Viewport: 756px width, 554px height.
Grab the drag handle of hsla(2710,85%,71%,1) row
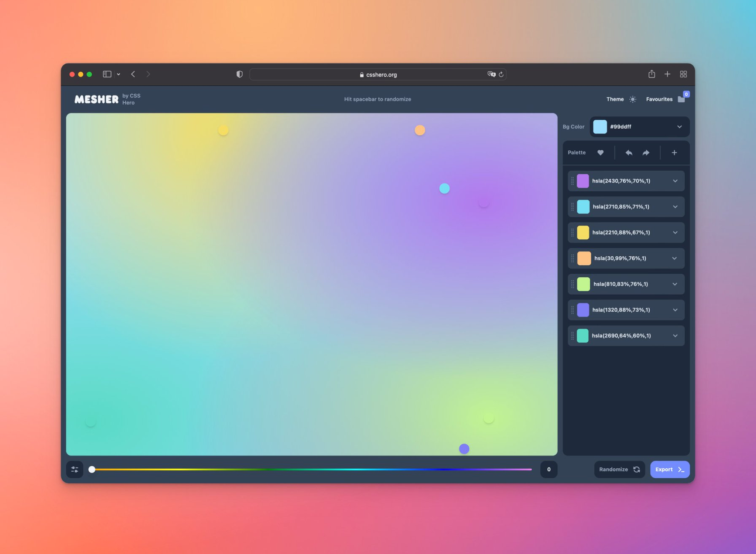(x=573, y=207)
